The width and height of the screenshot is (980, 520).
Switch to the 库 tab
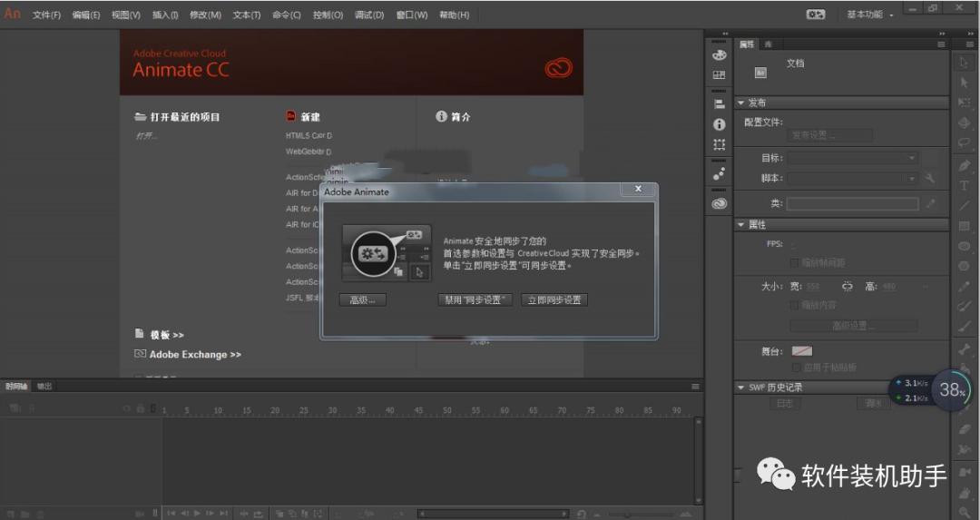[769, 44]
